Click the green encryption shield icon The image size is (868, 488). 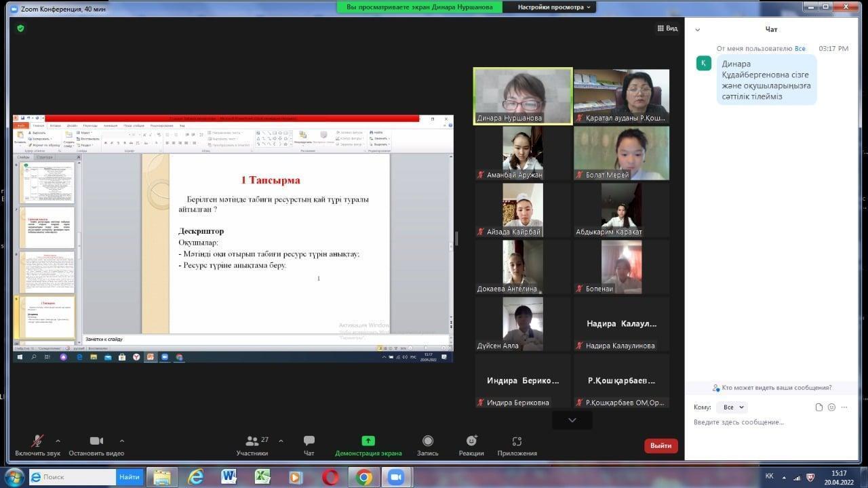coord(20,28)
